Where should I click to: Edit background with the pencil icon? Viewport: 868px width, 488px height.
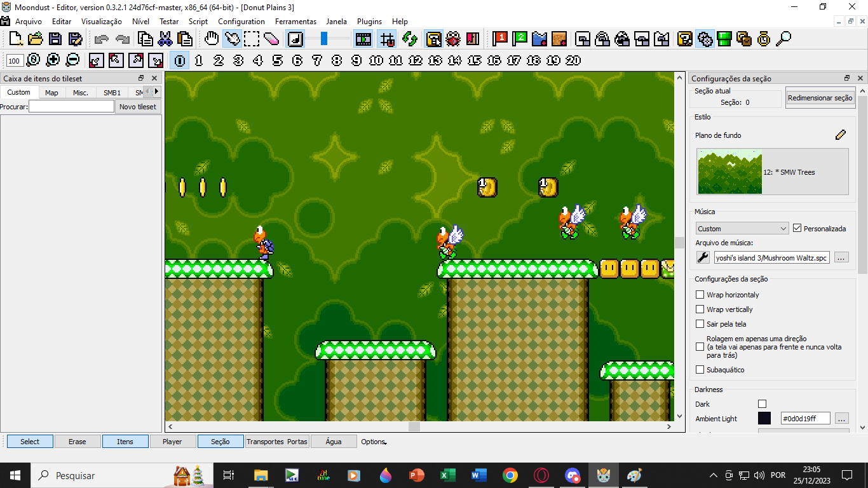[841, 135]
